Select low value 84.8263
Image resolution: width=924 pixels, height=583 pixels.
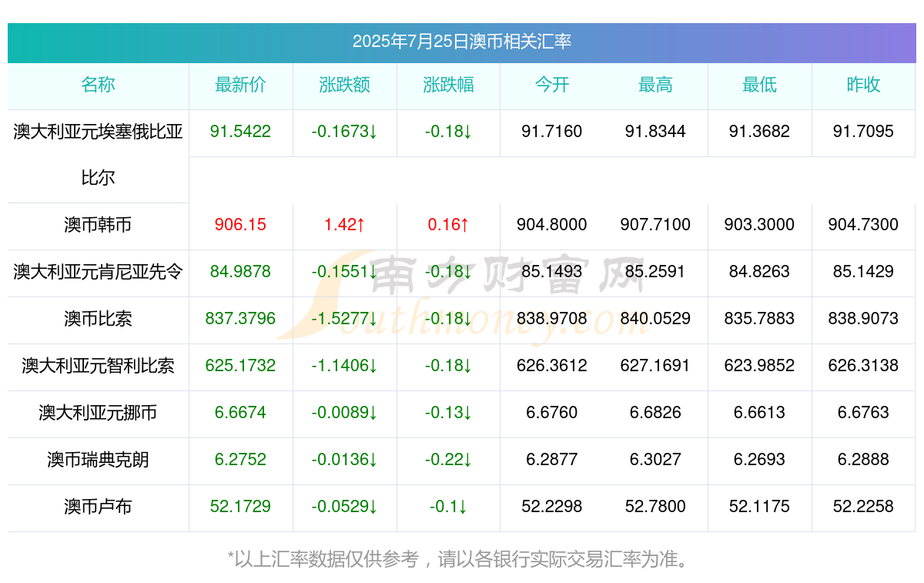(760, 272)
